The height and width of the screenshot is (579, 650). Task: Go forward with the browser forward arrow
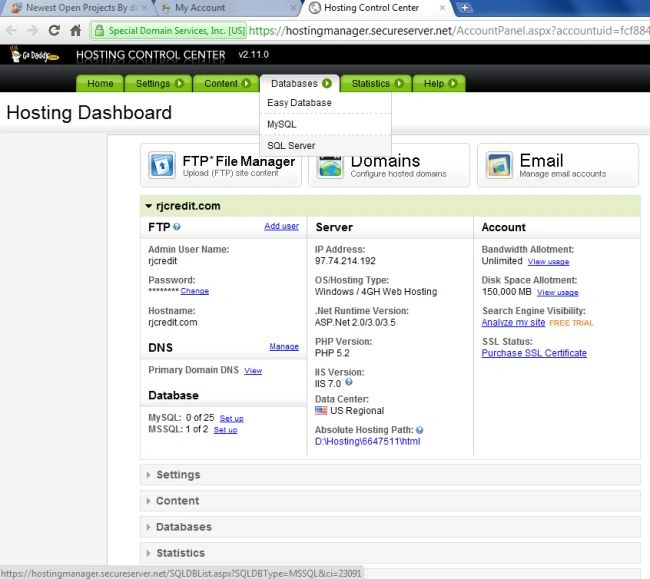[x=32, y=30]
